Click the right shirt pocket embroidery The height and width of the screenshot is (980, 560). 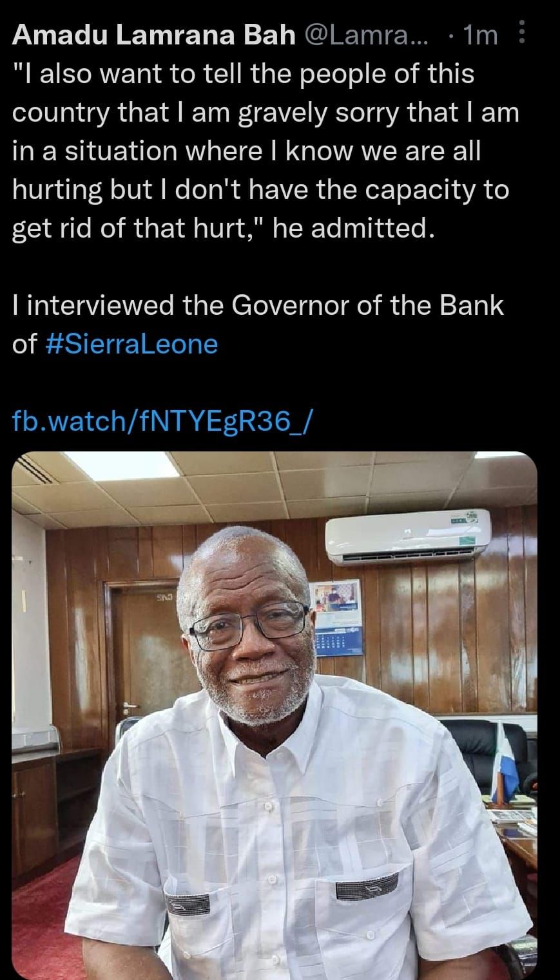point(368,892)
